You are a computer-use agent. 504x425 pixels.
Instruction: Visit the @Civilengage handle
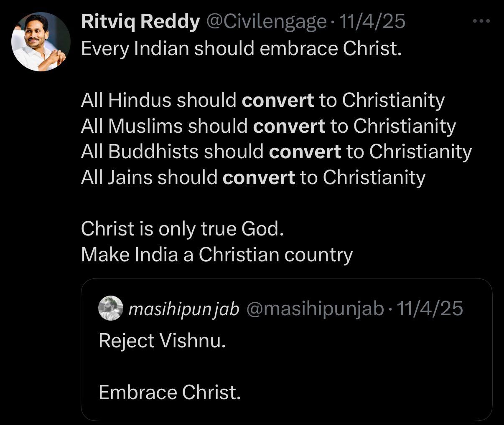266,22
